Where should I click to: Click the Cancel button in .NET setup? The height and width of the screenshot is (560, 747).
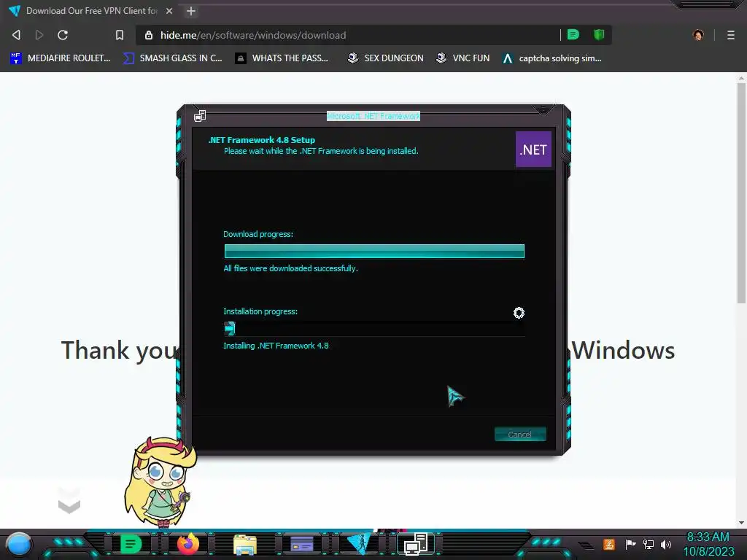coord(519,435)
